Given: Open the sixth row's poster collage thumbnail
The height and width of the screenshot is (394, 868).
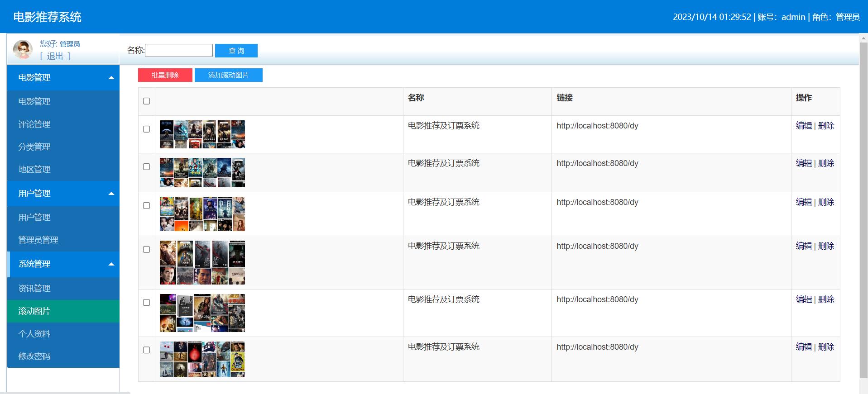Looking at the screenshot, I should pos(202,359).
